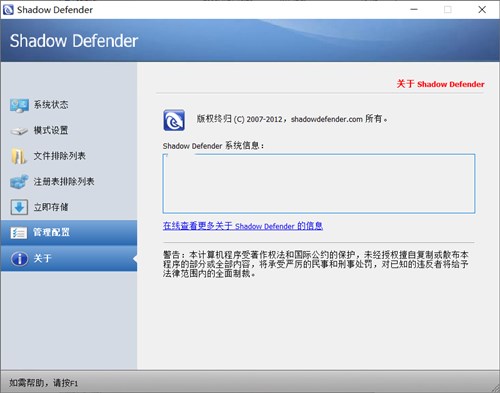
Task: Minimize the Shadow Defender window
Action: pos(414,10)
